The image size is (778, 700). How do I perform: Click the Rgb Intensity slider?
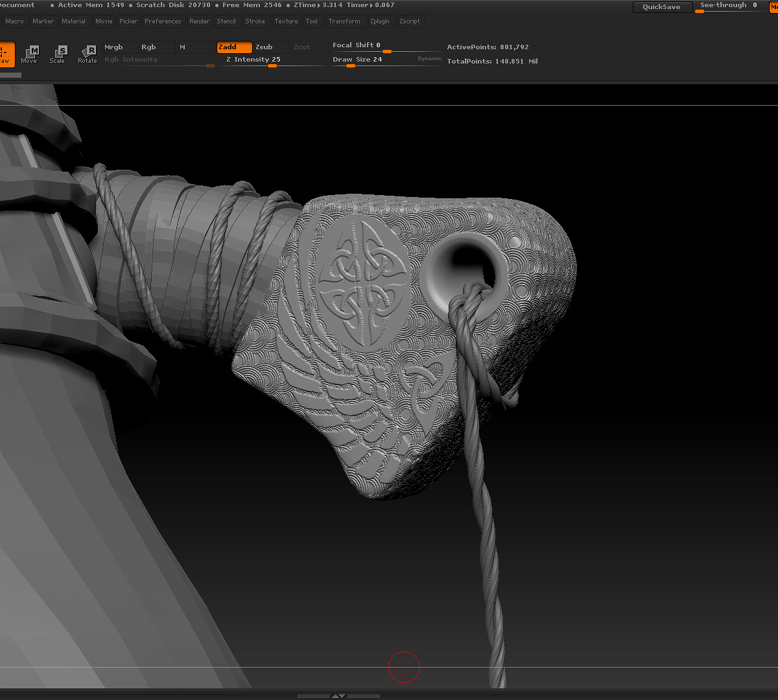tap(159, 61)
